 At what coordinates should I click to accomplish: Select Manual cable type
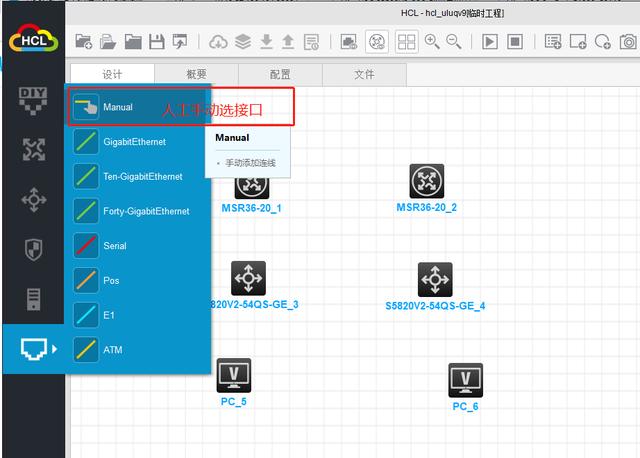(139, 107)
